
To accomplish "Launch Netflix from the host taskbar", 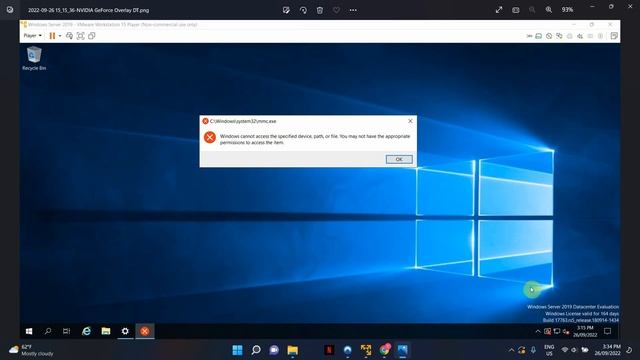I will (x=329, y=350).
